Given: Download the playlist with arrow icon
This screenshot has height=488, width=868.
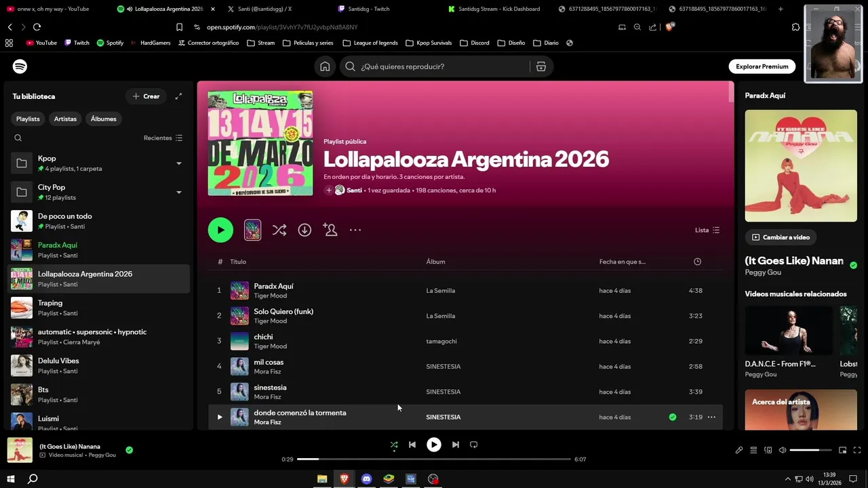Looking at the screenshot, I should [x=304, y=230].
